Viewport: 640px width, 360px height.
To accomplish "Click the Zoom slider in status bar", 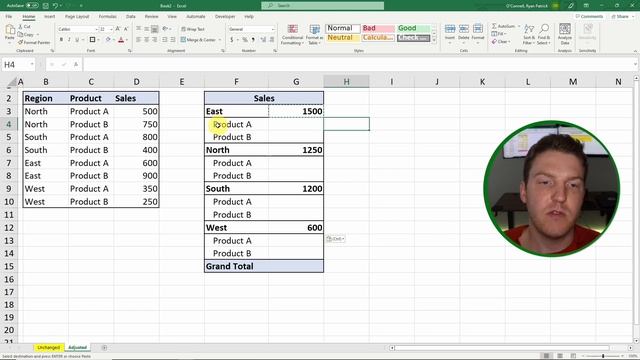I will [603, 356].
